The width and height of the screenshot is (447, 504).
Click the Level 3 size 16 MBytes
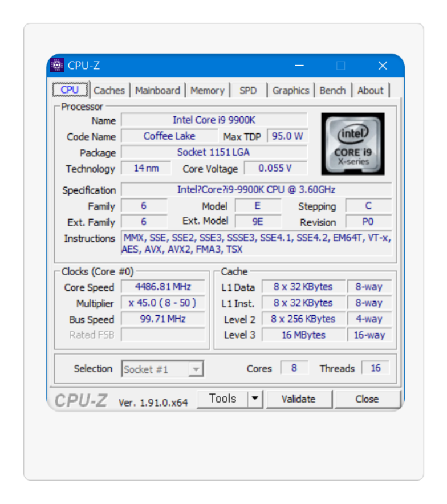tap(303, 335)
